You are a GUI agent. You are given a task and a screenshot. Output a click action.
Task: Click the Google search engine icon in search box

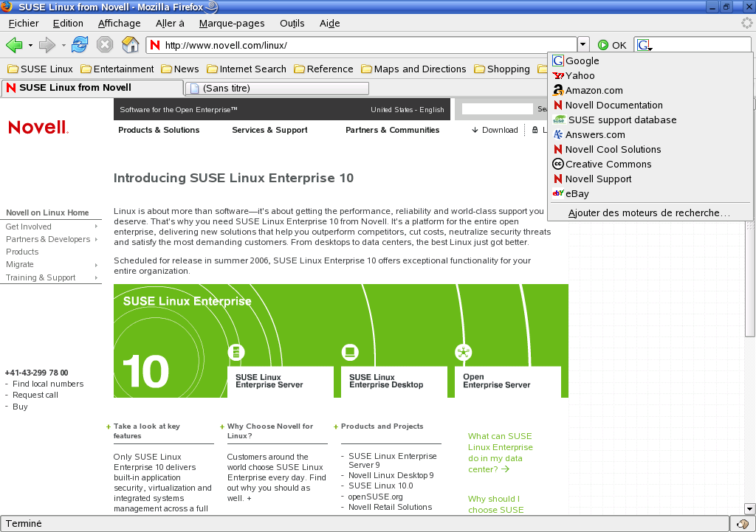click(x=644, y=45)
